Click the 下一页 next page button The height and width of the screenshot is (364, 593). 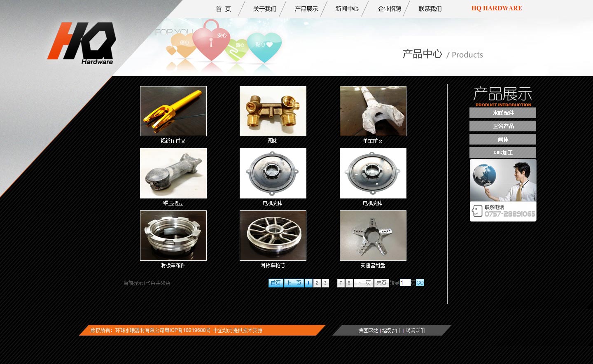coord(363,283)
